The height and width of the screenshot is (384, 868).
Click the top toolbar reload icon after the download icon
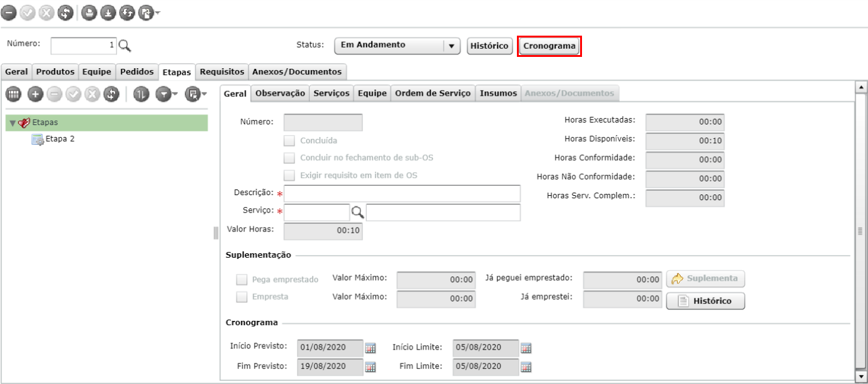tap(126, 12)
